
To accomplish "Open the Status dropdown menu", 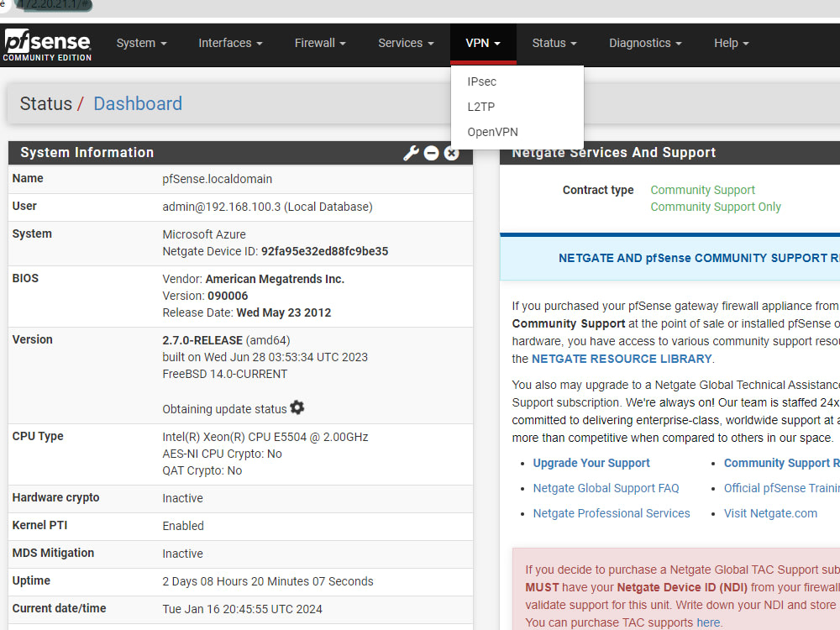I will (x=553, y=43).
